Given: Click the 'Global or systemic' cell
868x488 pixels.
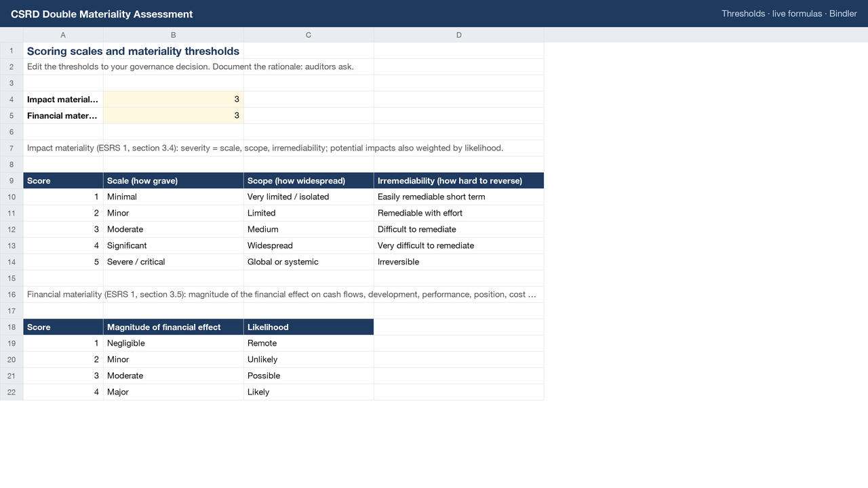Looking at the screenshot, I should point(309,262).
